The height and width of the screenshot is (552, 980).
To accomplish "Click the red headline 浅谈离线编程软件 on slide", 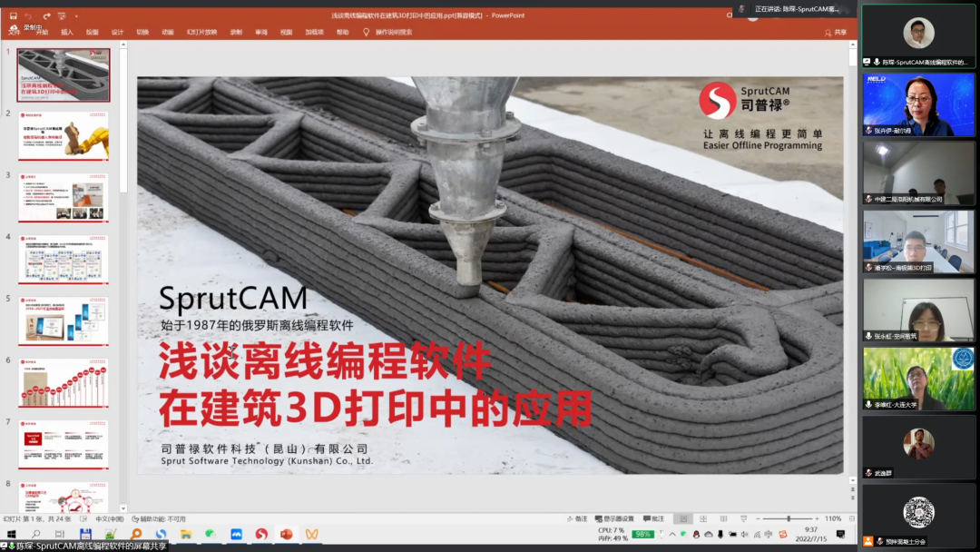I will point(325,360).
